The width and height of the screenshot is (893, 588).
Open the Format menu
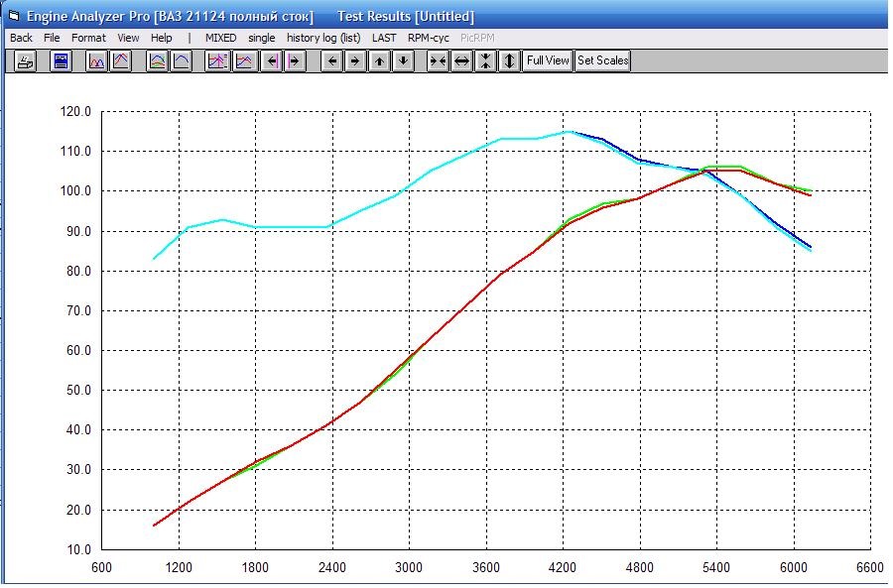coord(88,38)
